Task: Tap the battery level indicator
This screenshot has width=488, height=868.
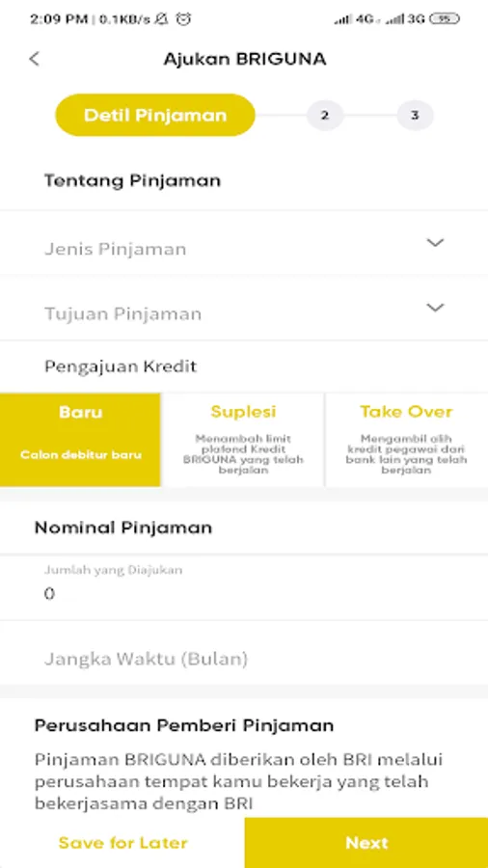Action: (445, 19)
